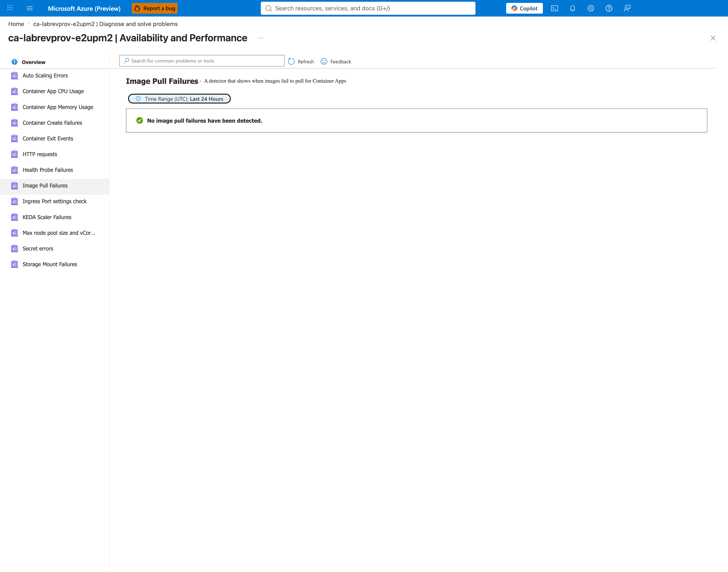Click the Auto Scaling Errors detector icon

pyautogui.click(x=14, y=76)
